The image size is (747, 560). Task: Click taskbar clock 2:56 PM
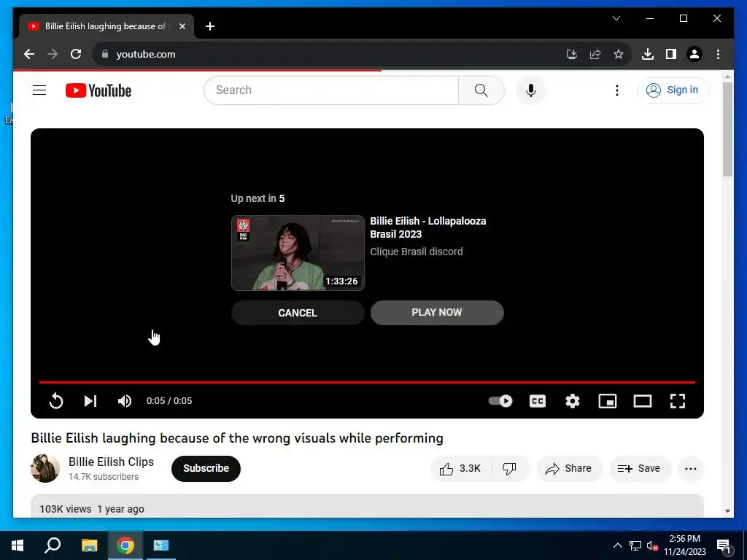[x=684, y=545]
